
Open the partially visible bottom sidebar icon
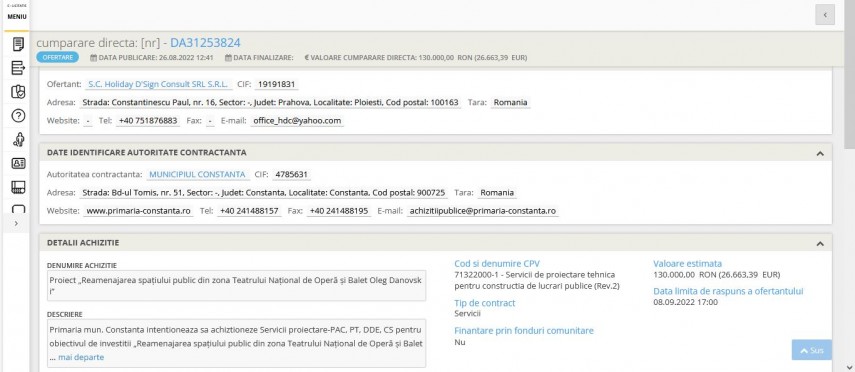[18, 208]
